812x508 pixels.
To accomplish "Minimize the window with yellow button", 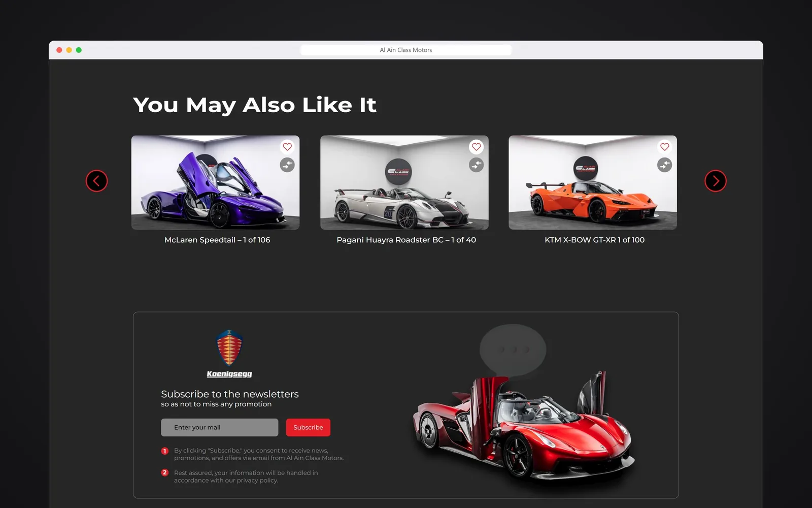I will 69,50.
